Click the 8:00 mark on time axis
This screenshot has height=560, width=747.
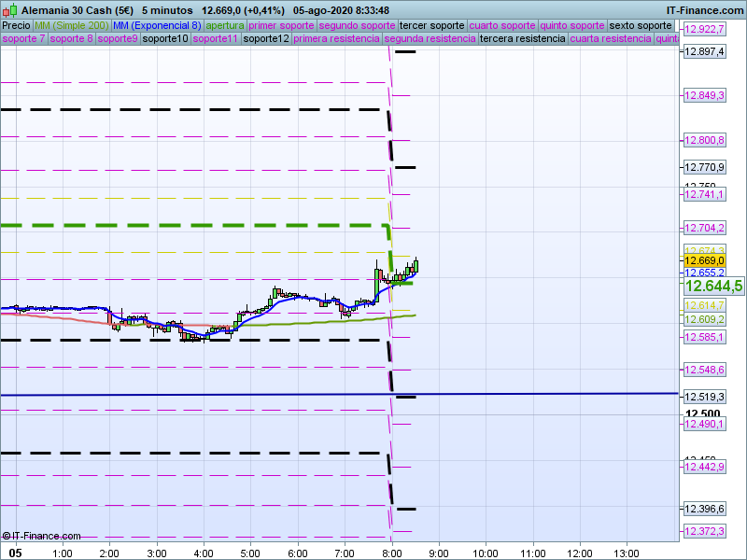coord(392,553)
